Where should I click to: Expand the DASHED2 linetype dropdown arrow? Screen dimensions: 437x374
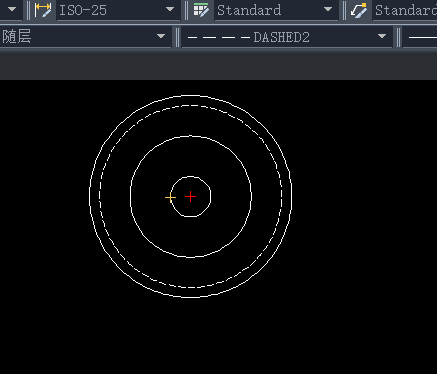[x=382, y=36]
